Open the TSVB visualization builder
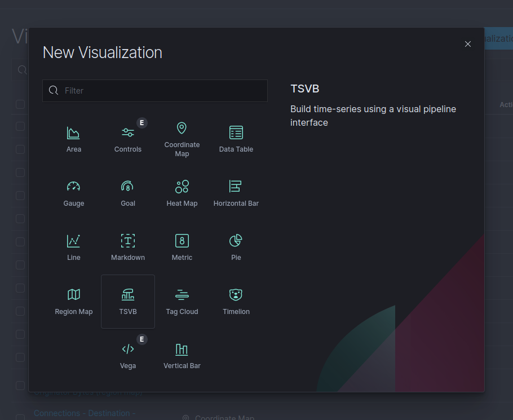Image resolution: width=513 pixels, height=420 pixels. click(128, 300)
